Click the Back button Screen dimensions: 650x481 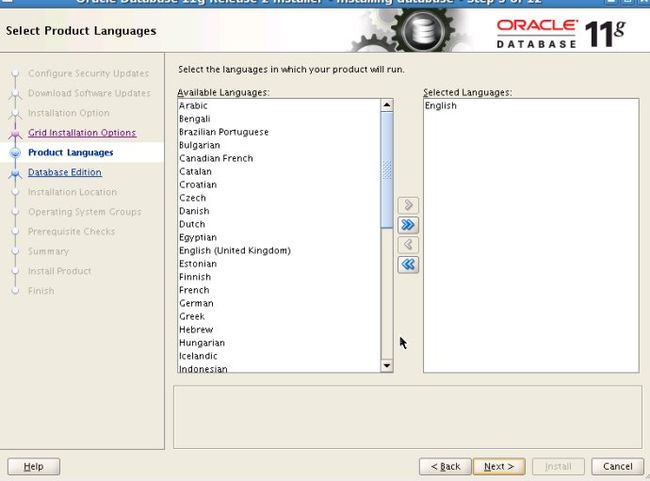[445, 466]
